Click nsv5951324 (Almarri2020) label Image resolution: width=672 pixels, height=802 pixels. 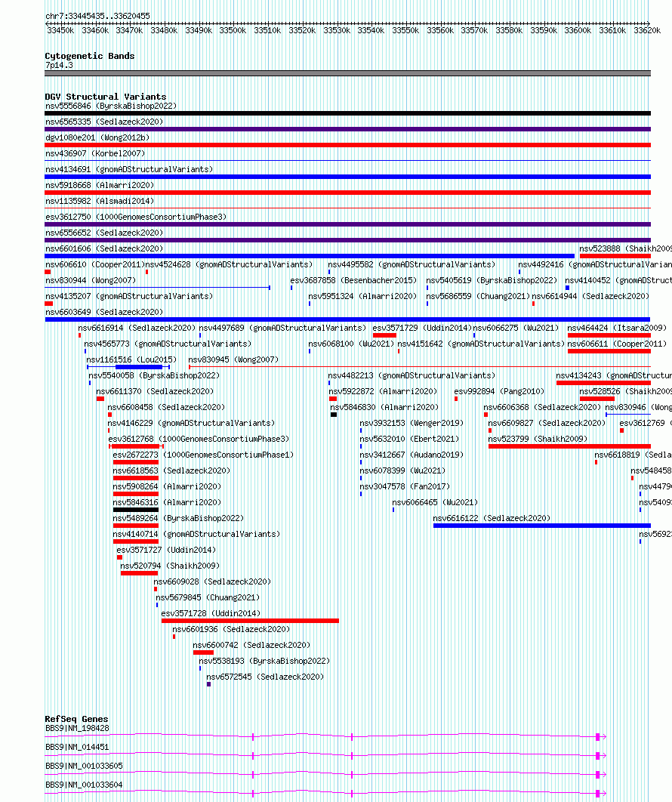[362, 296]
